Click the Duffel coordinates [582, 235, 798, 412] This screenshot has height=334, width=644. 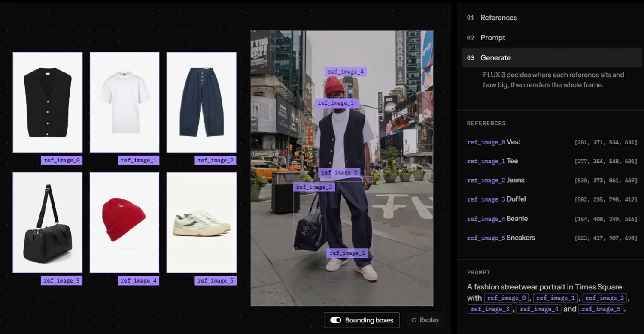606,199
